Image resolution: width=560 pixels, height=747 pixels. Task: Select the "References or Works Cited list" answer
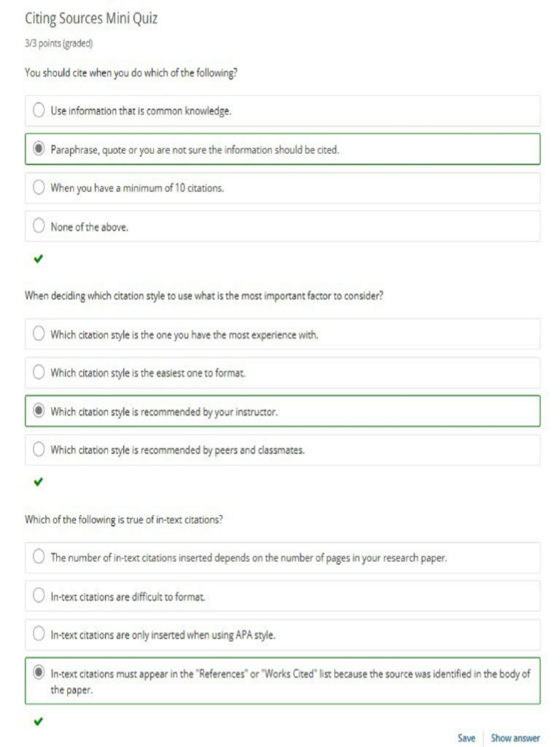pyautogui.click(x=39, y=673)
